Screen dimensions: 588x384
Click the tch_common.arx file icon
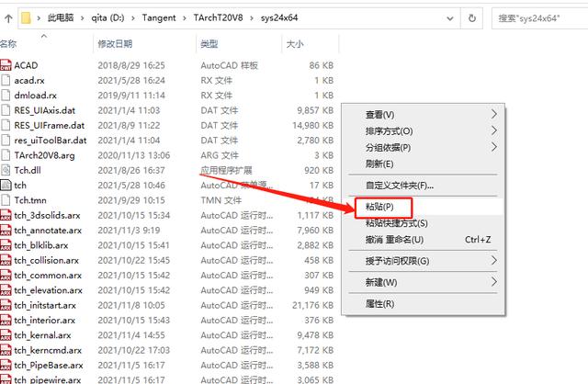click(6, 276)
